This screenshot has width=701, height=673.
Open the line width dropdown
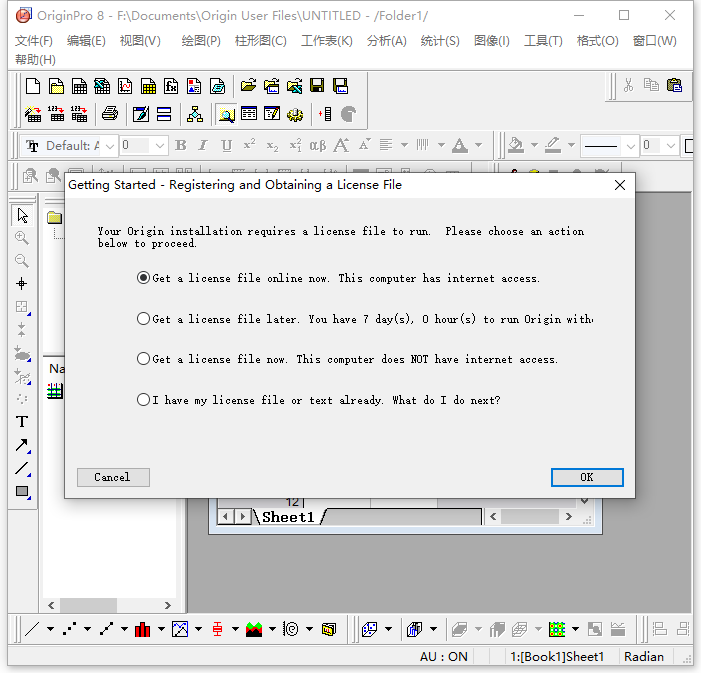pos(671,146)
